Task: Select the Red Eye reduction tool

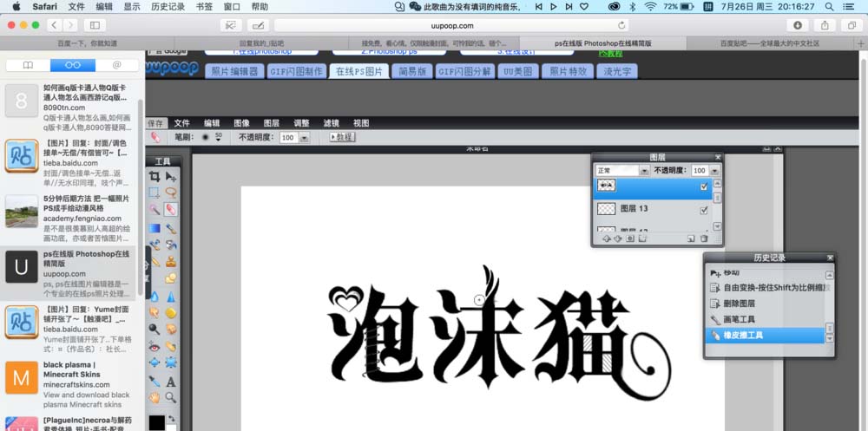Action: [155, 346]
